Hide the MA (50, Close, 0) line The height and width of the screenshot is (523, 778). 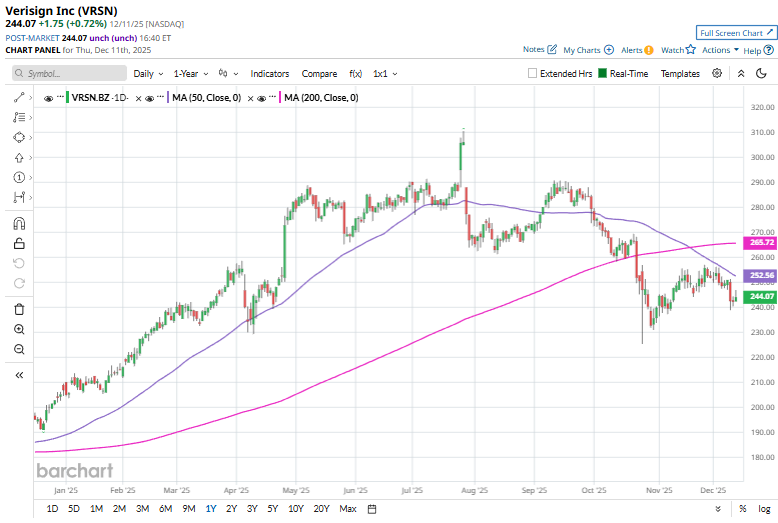[x=151, y=98]
